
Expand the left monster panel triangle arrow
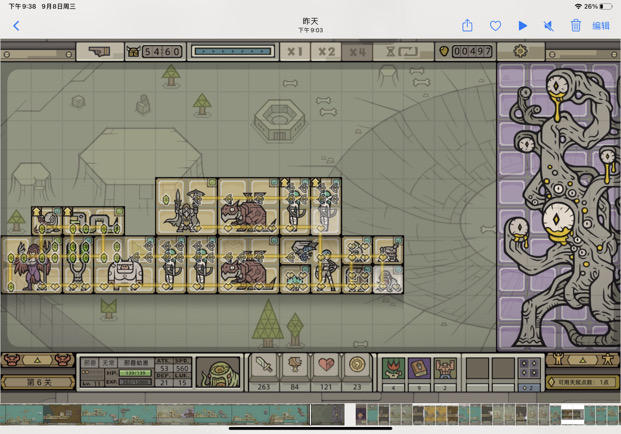pos(37,360)
